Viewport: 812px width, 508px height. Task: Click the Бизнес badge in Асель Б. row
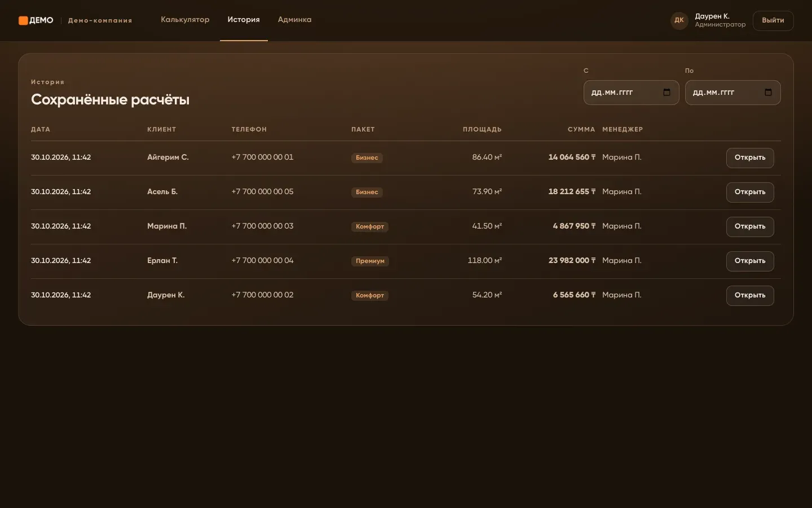coord(367,192)
